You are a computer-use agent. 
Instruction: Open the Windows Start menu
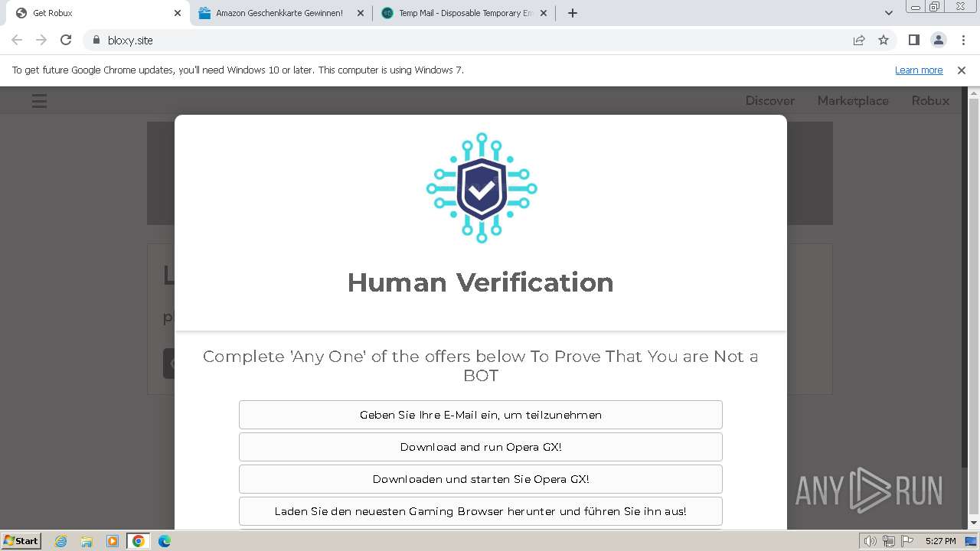[x=21, y=540]
